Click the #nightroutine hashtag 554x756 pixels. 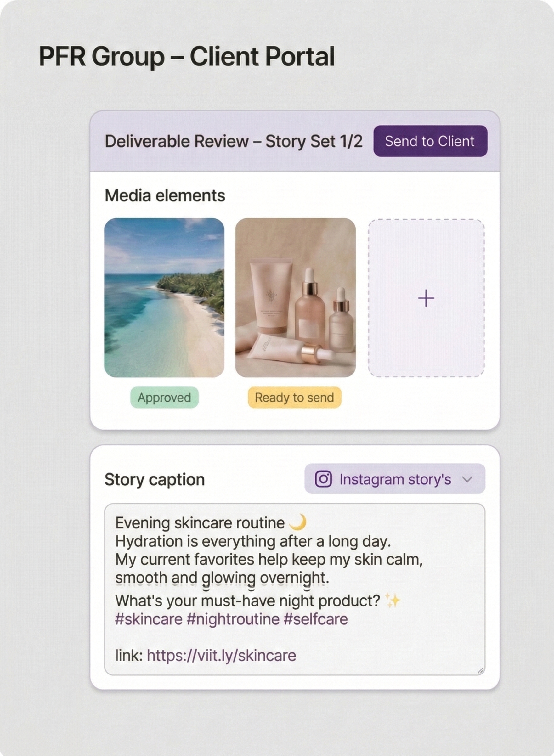(x=233, y=619)
